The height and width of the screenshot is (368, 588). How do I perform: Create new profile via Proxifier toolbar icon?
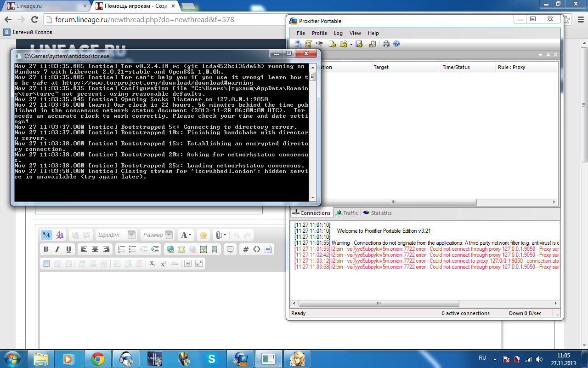click(x=332, y=44)
